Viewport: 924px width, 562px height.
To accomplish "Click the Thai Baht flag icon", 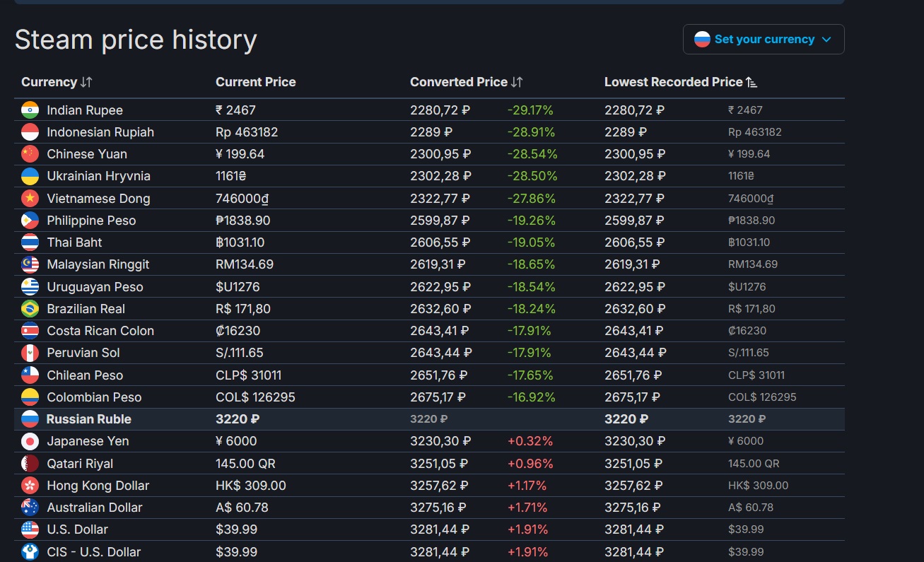I will [x=30, y=242].
